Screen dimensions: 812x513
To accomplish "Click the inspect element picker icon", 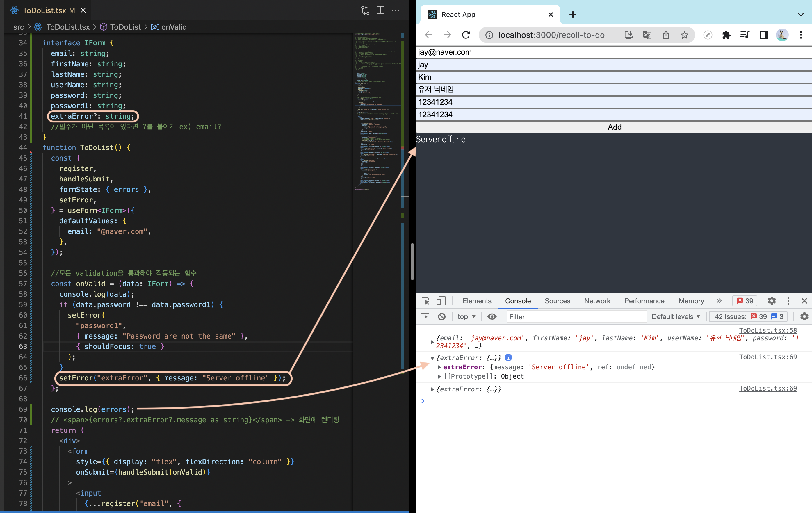I will [425, 301].
